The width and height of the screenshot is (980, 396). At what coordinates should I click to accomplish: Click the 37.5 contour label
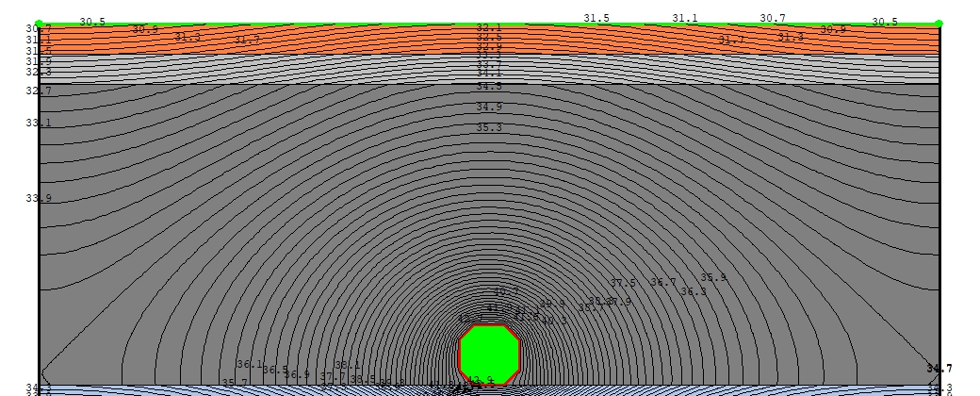click(623, 283)
